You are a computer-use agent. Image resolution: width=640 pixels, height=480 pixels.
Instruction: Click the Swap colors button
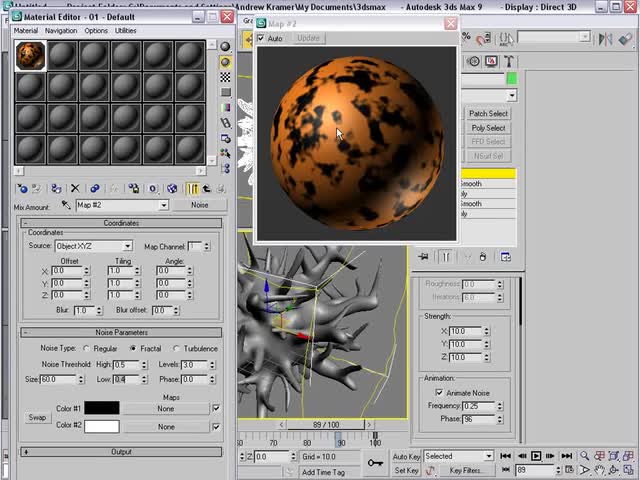click(37, 417)
